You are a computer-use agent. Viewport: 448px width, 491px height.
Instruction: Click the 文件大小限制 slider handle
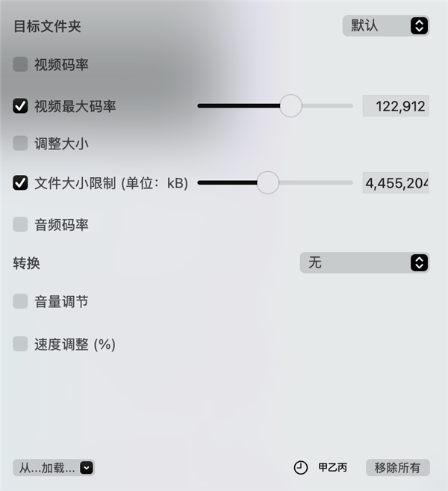(x=267, y=183)
